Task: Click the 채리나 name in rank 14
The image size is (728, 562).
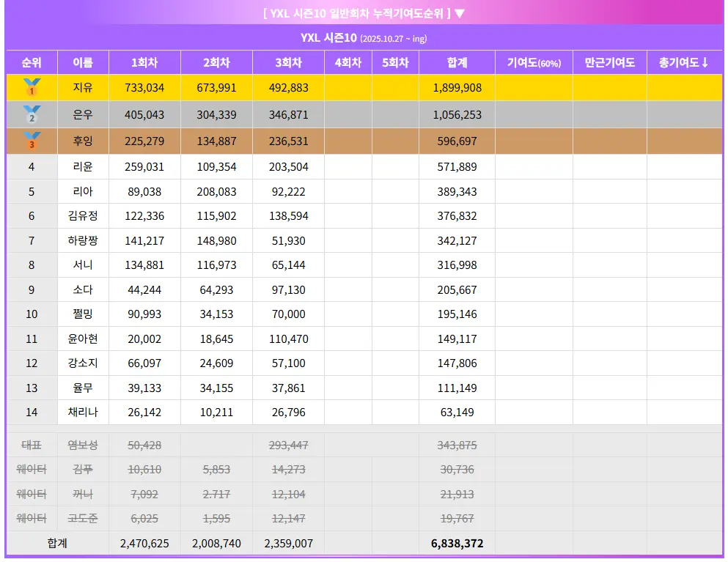Action: click(83, 413)
